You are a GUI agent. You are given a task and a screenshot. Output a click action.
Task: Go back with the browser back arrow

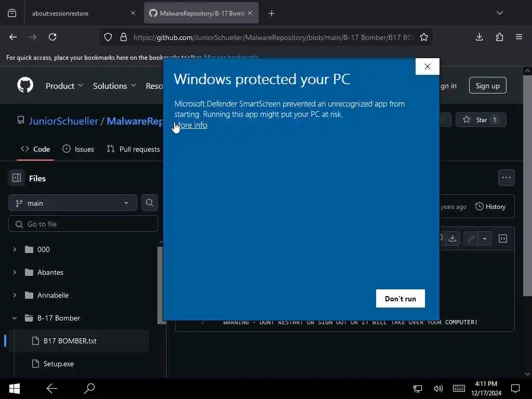[x=13, y=37]
